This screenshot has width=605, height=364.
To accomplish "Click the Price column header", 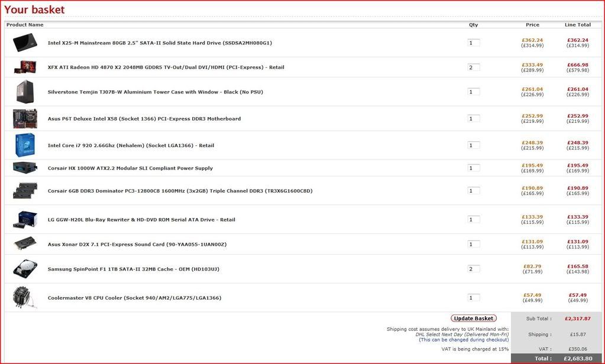I will 532,25.
